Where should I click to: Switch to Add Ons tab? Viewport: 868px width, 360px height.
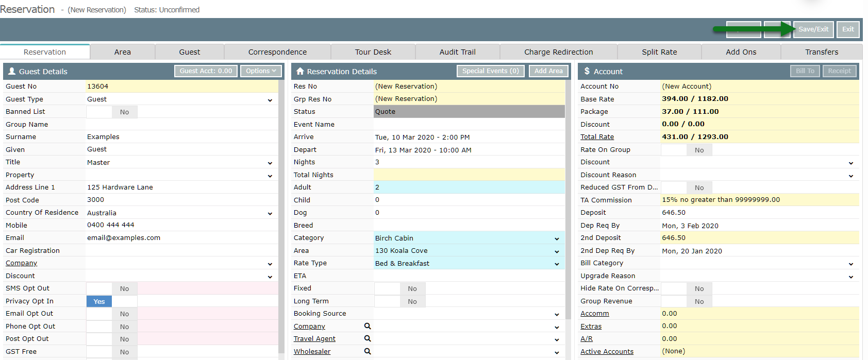click(741, 52)
